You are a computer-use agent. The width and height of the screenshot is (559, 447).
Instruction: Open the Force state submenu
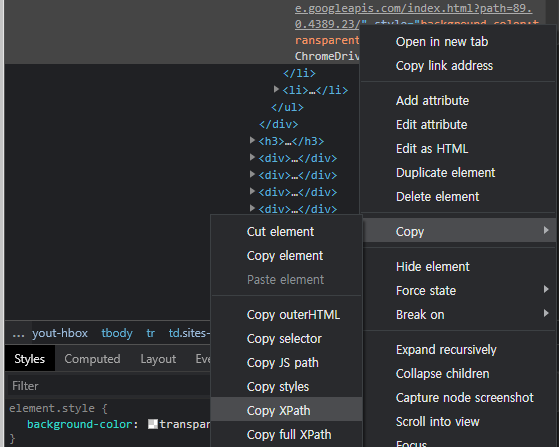click(x=459, y=291)
